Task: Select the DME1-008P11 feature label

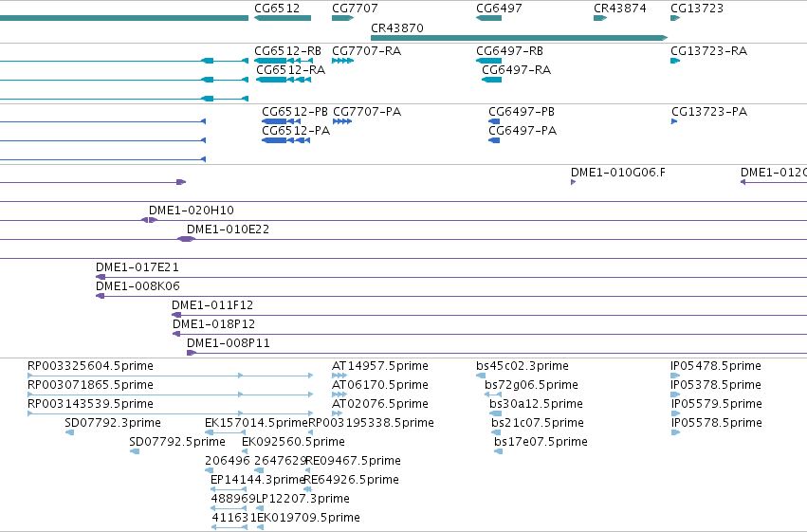Action: [x=228, y=343]
